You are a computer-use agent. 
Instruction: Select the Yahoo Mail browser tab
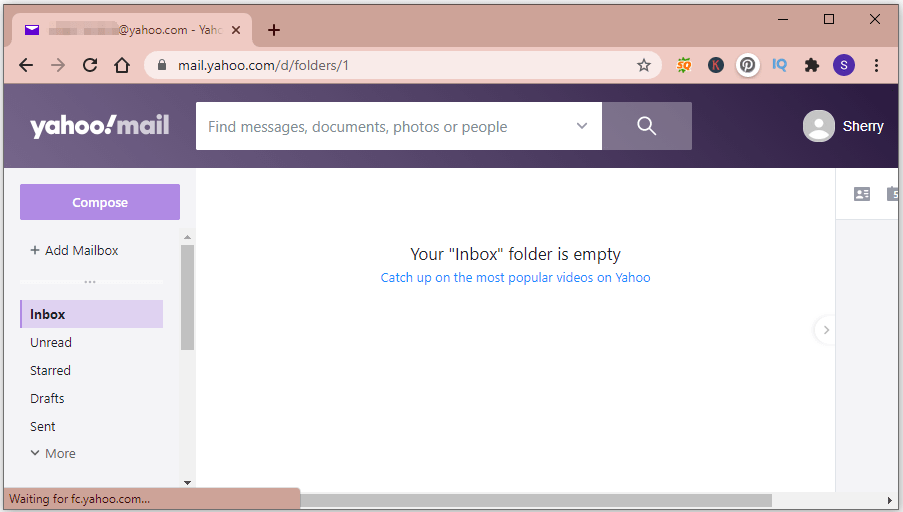click(131, 30)
